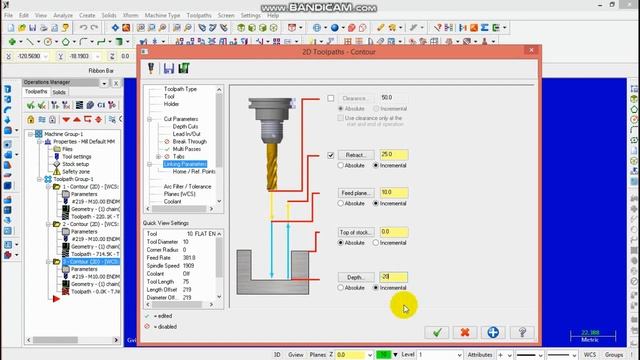
Task: Click the Open file folder icon
Action: click(22, 28)
